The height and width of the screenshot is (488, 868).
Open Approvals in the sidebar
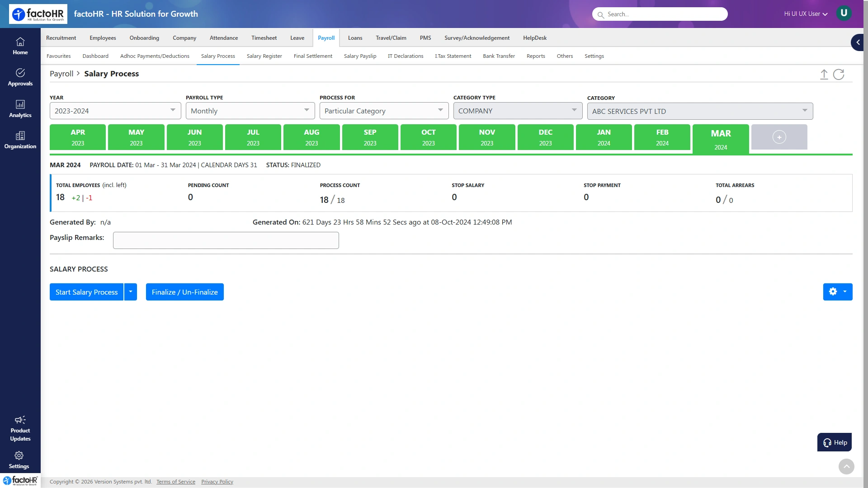click(20, 77)
